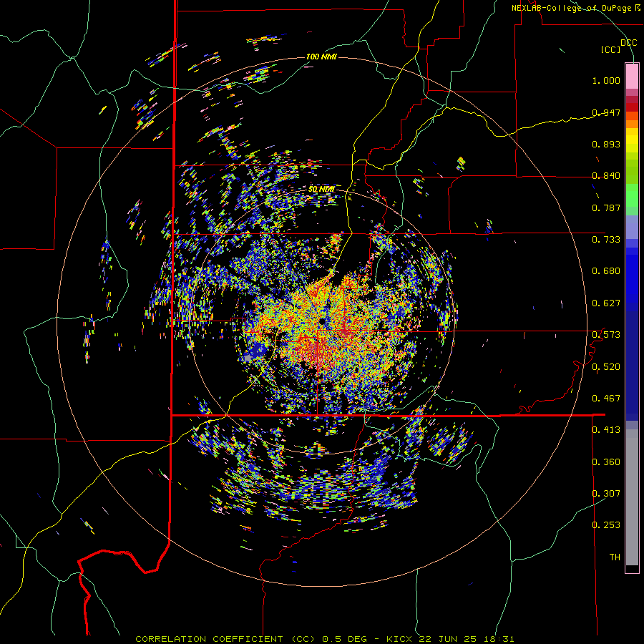Click the [CC] legend unit label
This screenshot has width=644, height=644.
(x=611, y=49)
